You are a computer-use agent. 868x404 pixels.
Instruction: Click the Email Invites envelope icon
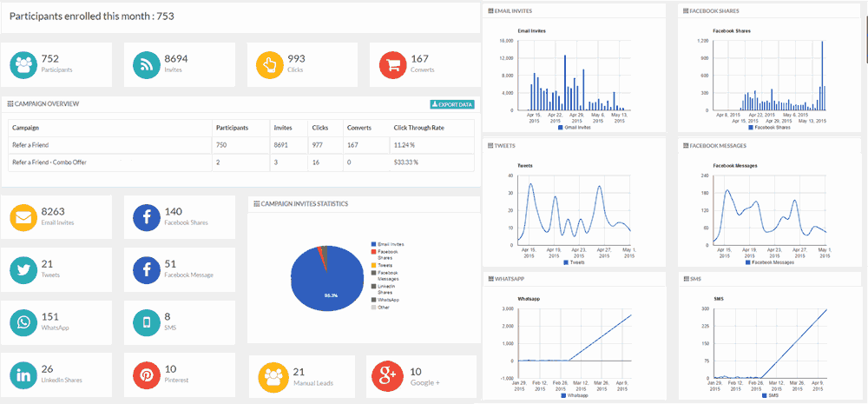[23, 218]
